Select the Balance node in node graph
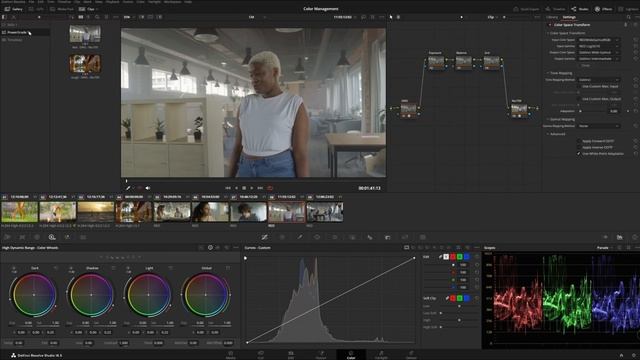Image resolution: width=640 pixels, height=360 pixels. click(x=463, y=62)
